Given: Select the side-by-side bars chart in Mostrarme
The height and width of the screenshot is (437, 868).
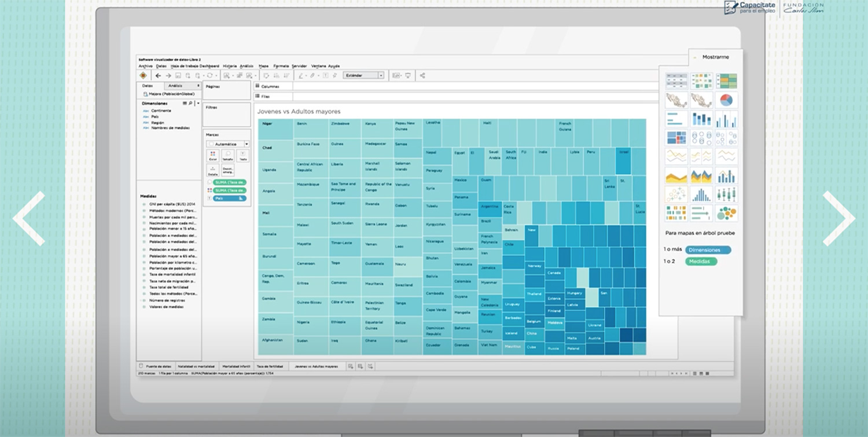Looking at the screenshot, I should tap(726, 119).
